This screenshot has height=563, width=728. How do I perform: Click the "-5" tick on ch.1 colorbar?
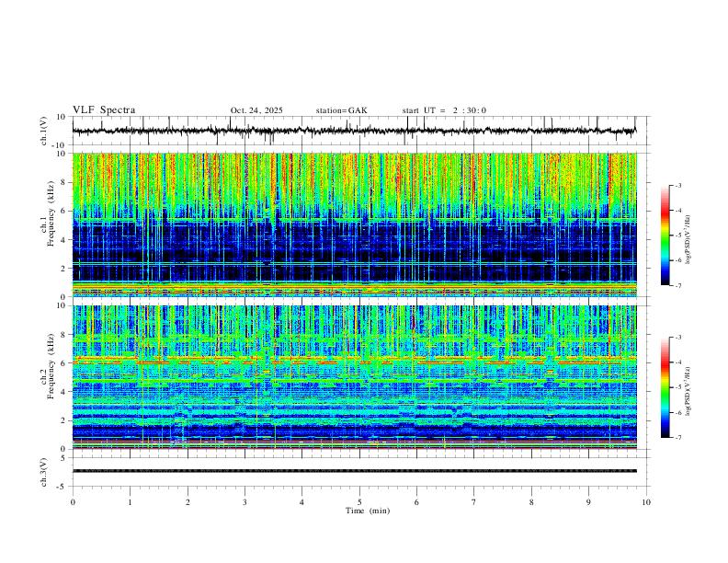(x=678, y=236)
